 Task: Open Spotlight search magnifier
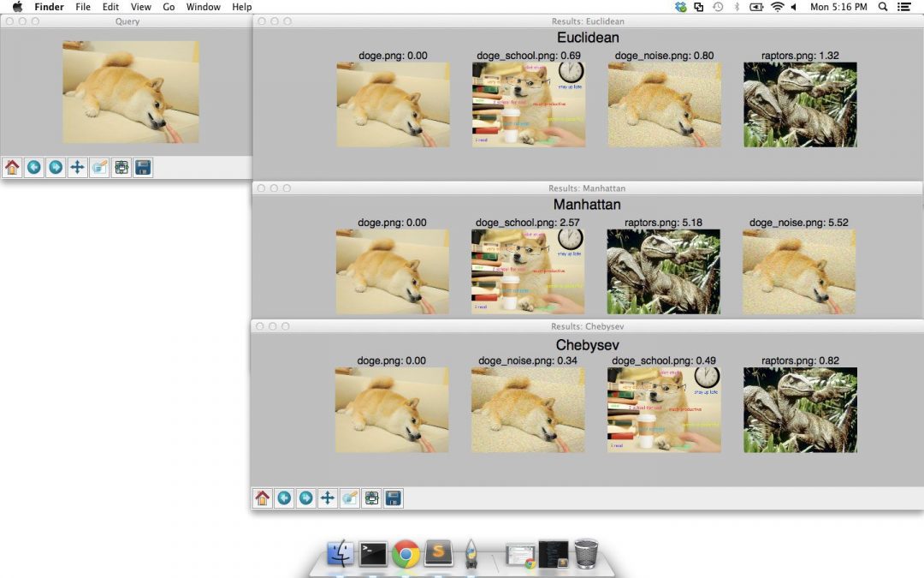tap(883, 7)
